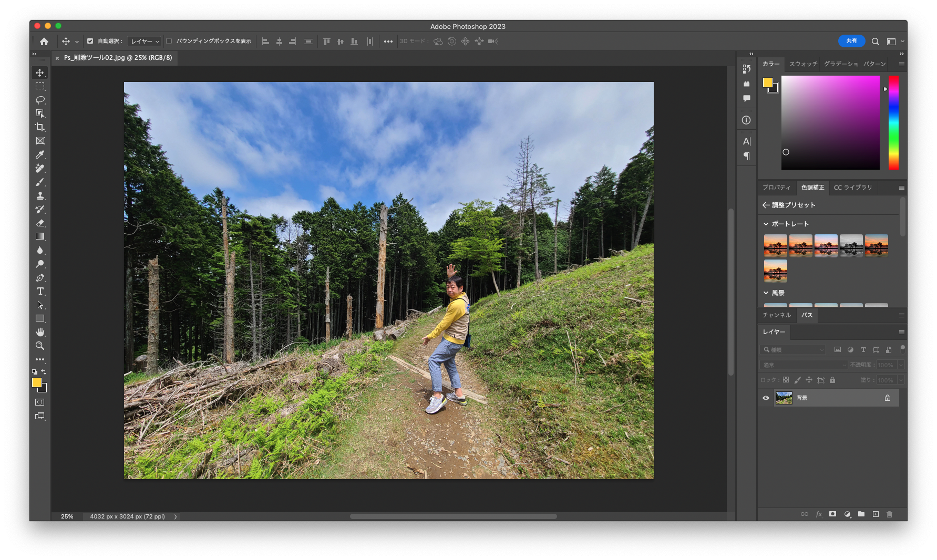
Task: Activate the Eraser tool
Action: 40,223
